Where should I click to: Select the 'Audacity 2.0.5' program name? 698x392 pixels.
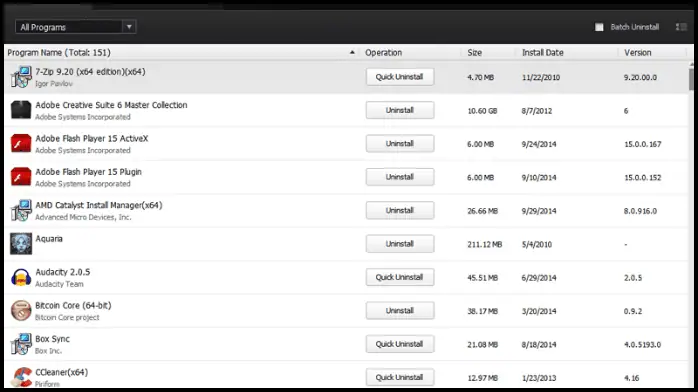coord(63,272)
